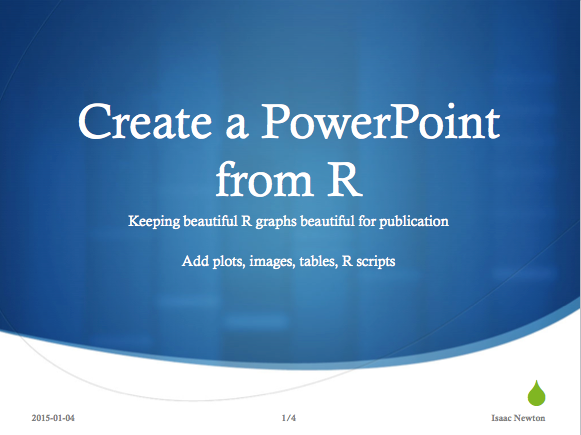Click the subtitle 'Keeping beautiful R graphs beautiful for publication'
This screenshot has height=435, width=581.
point(289,221)
